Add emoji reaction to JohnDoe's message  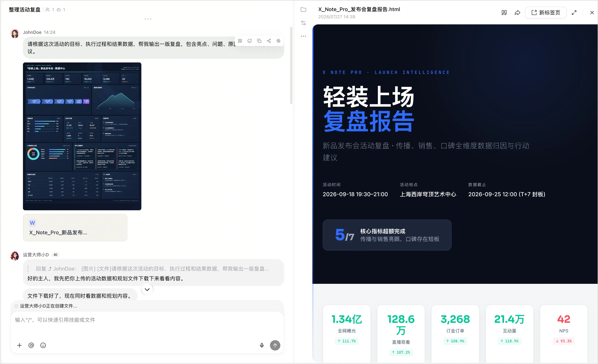click(249, 41)
